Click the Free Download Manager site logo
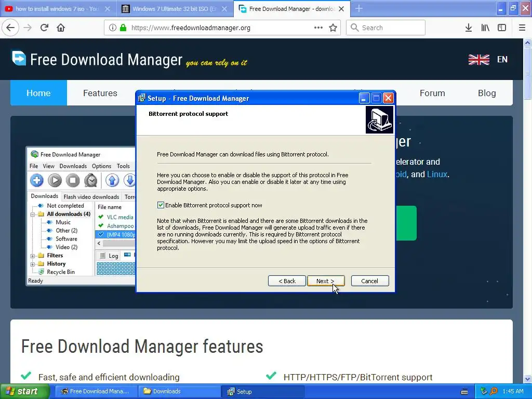This screenshot has height=399, width=532. point(19,58)
